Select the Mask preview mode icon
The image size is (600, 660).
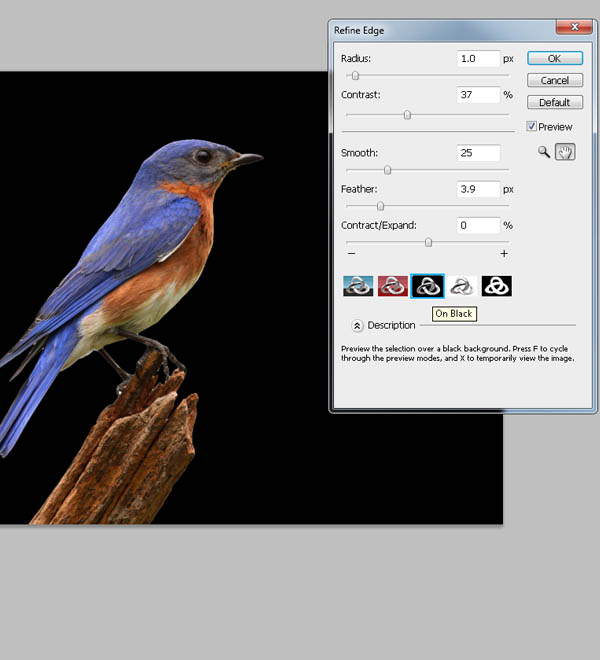point(496,285)
